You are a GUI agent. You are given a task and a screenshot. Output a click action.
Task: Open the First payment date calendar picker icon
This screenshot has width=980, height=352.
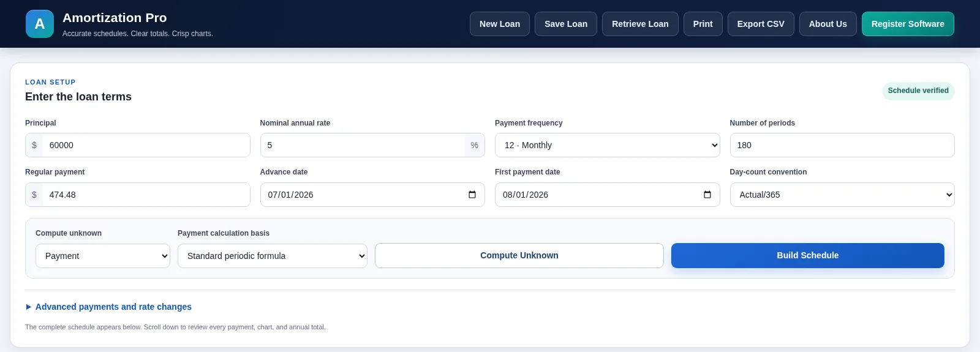point(707,195)
